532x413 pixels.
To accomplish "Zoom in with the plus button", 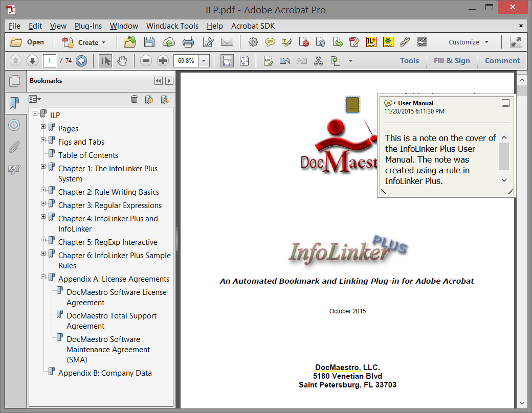I will pos(163,61).
